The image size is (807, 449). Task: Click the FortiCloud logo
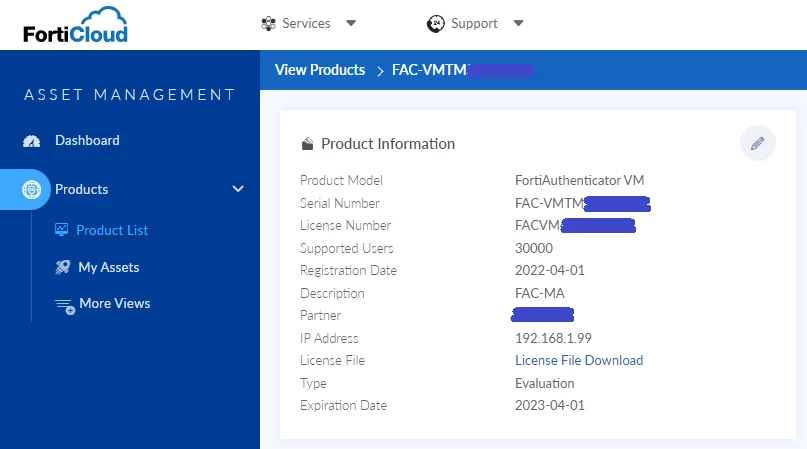[x=75, y=25]
